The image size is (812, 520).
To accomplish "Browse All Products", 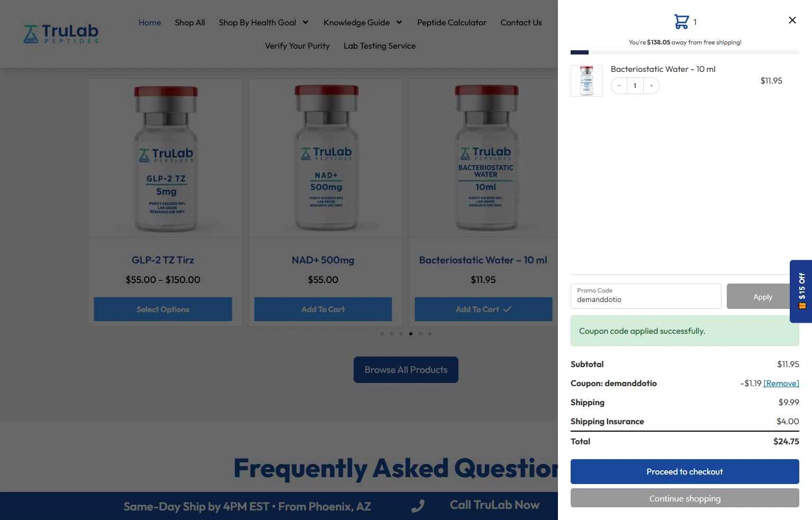I will coord(406,370).
